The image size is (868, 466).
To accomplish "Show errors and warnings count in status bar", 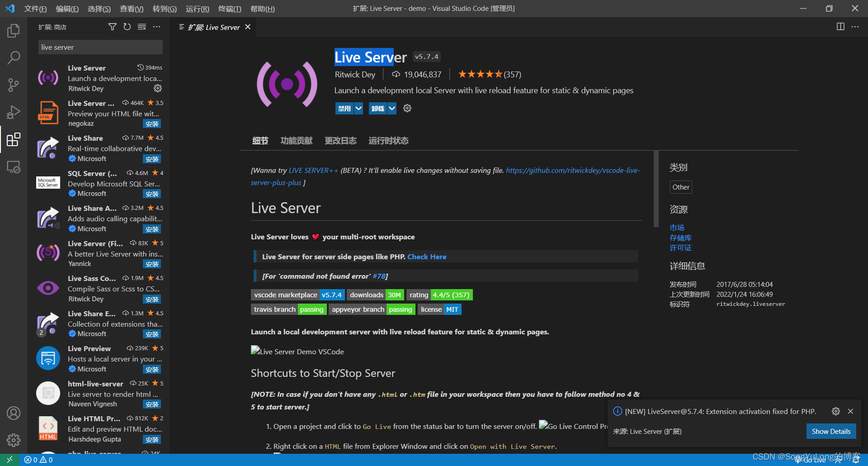I will (x=38, y=460).
